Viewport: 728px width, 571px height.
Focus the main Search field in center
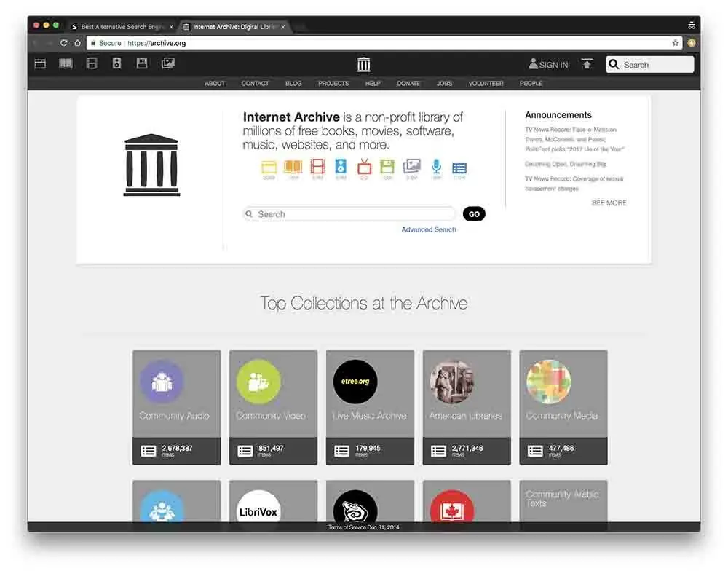[349, 214]
